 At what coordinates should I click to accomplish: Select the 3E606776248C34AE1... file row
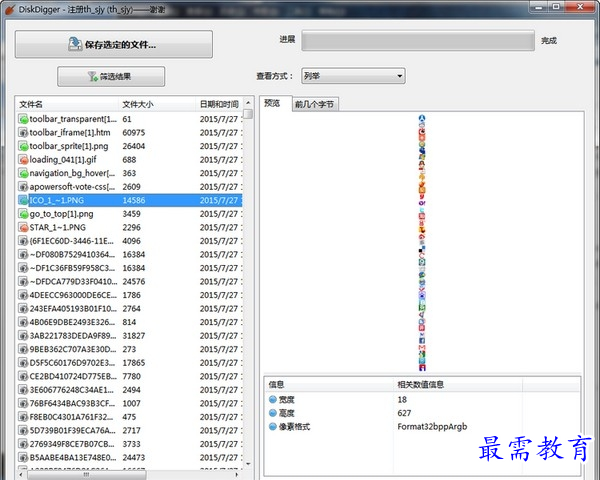(130, 390)
